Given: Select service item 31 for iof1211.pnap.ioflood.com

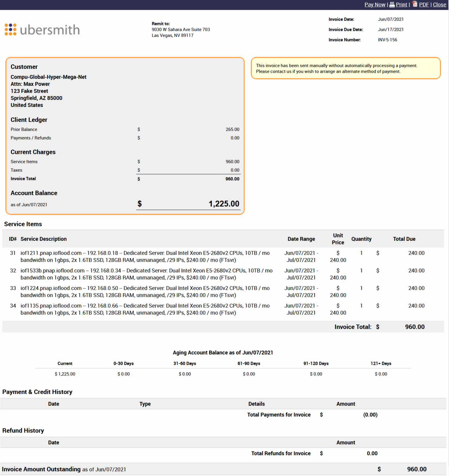Looking at the screenshot, I should pos(145,256).
